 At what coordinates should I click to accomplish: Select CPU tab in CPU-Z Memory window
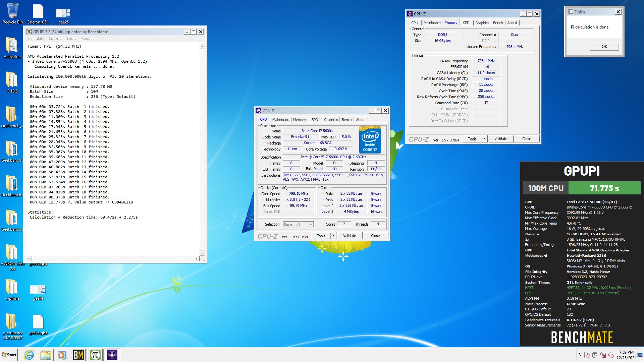[415, 23]
